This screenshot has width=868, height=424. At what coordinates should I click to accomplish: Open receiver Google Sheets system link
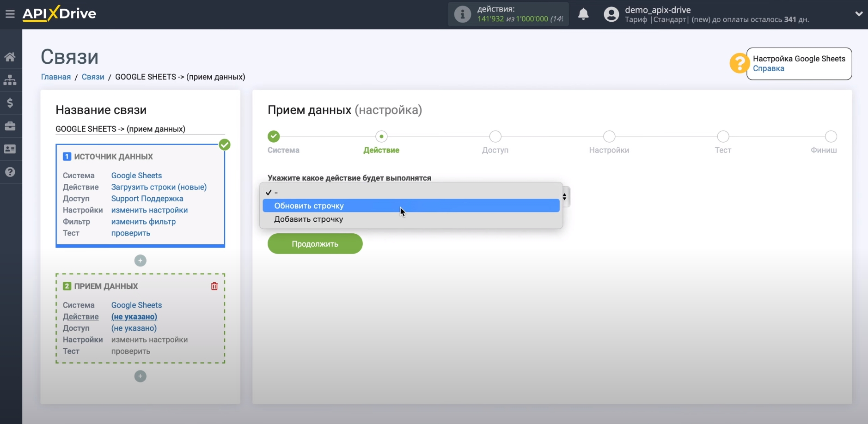coord(136,305)
